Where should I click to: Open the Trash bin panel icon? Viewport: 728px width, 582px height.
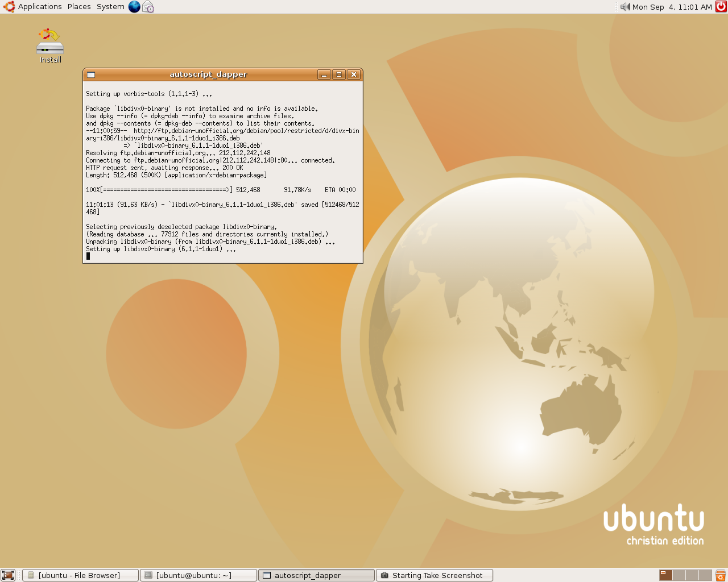[x=721, y=575]
